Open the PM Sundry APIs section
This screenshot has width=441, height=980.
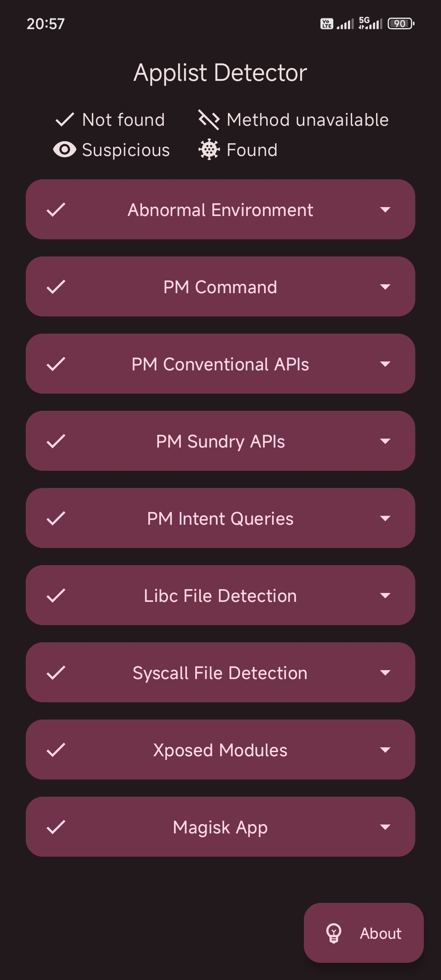click(x=220, y=441)
